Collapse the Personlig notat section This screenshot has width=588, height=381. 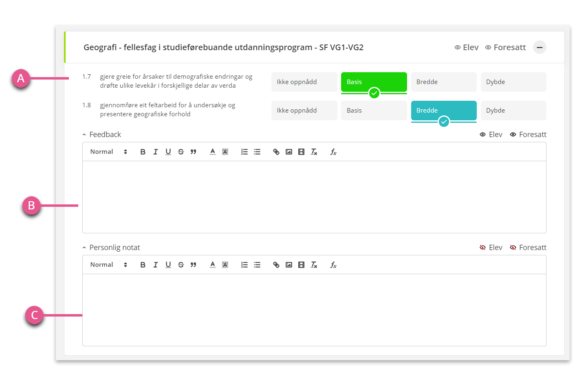111,248
